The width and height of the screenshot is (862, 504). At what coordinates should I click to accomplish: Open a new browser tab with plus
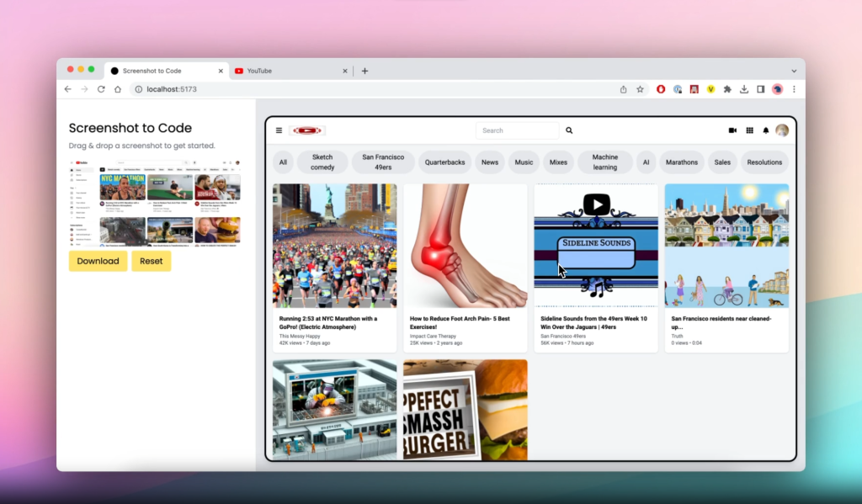364,71
